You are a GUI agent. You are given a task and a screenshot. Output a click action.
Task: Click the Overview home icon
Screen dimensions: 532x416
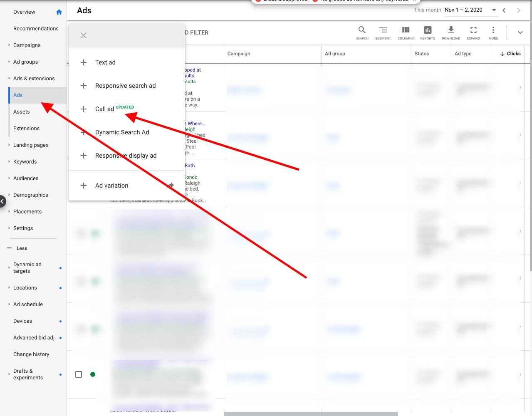(59, 12)
